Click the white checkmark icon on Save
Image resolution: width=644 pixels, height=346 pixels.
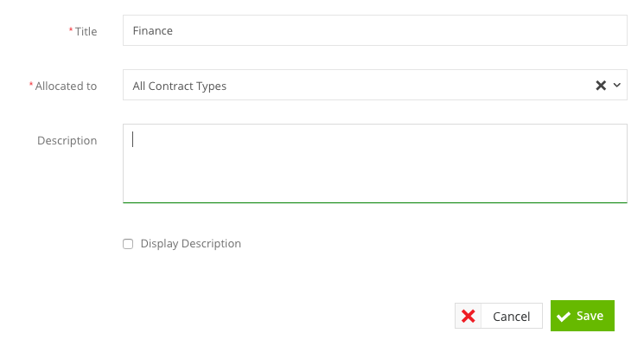564,316
